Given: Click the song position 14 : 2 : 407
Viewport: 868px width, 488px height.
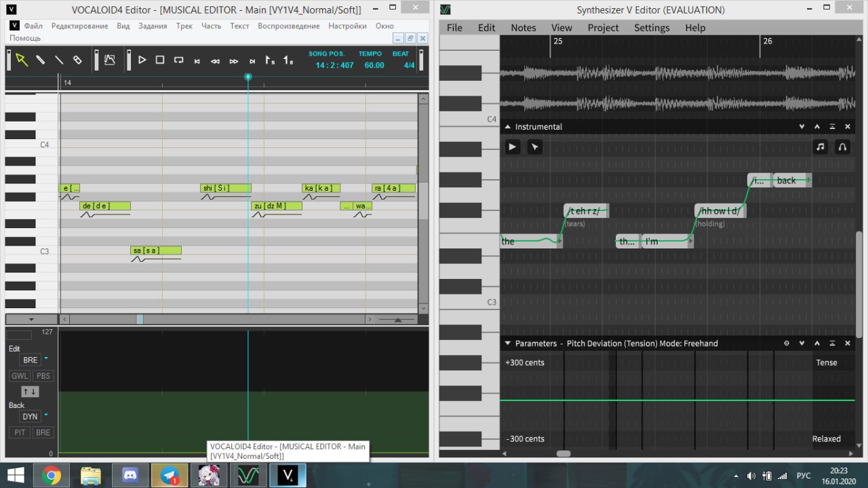Looking at the screenshot, I should (334, 65).
